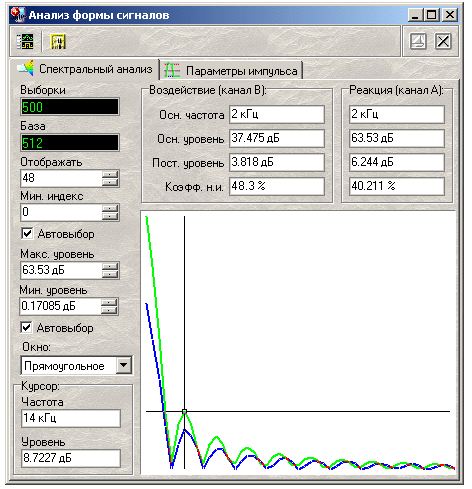
Task: Increase Макс. уровень with up arrow
Action: tap(110, 266)
